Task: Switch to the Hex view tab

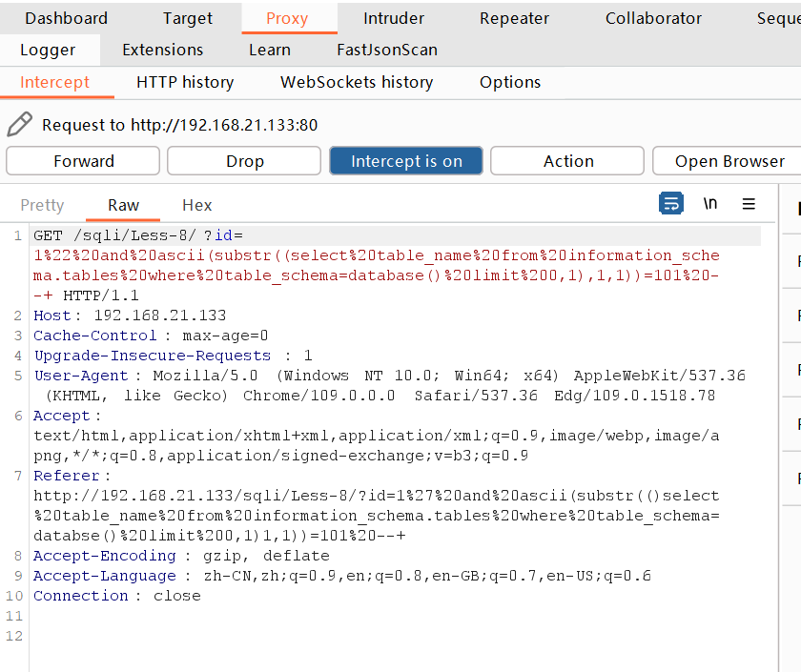Action: pyautogui.click(x=196, y=205)
